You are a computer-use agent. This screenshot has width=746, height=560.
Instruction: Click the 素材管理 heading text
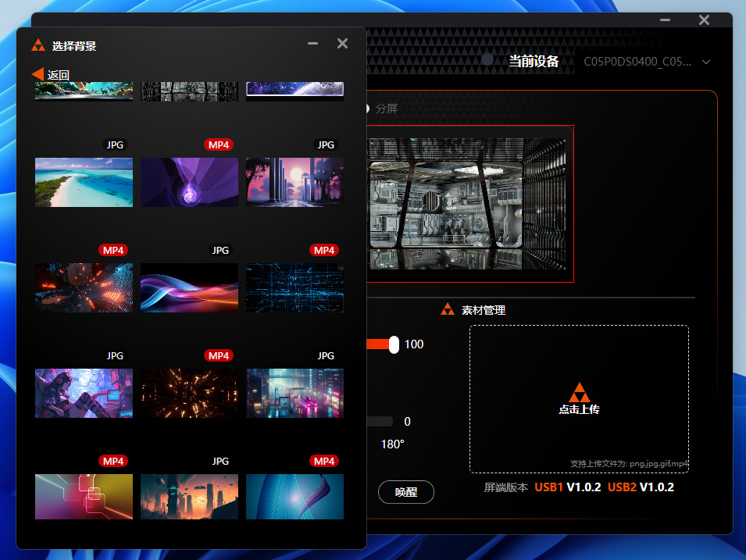click(x=484, y=310)
